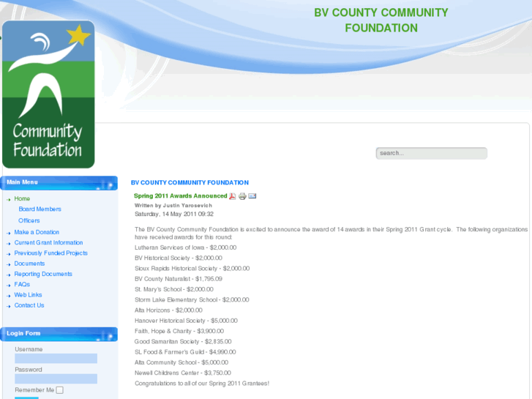Image resolution: width=532 pixels, height=399 pixels.
Task: Click 'Written by Justin Yarosevich' text
Action: (x=173, y=206)
